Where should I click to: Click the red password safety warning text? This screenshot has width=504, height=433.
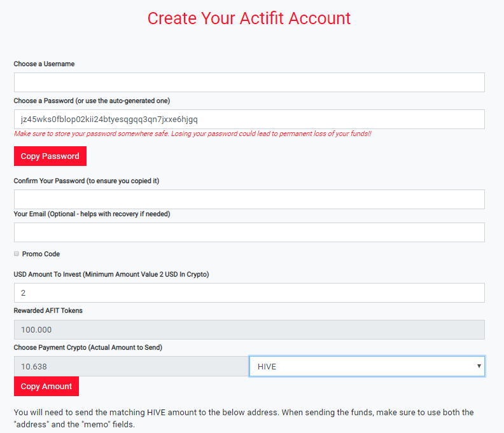[x=193, y=134]
